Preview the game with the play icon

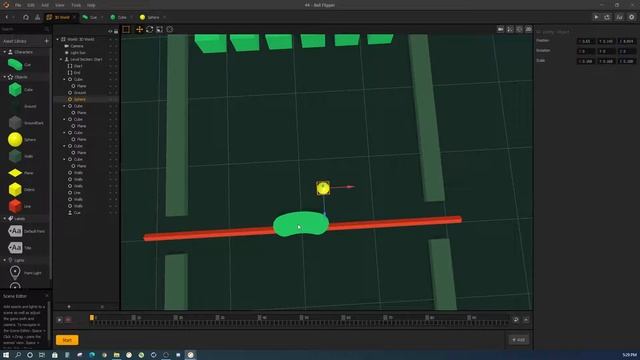point(596,17)
